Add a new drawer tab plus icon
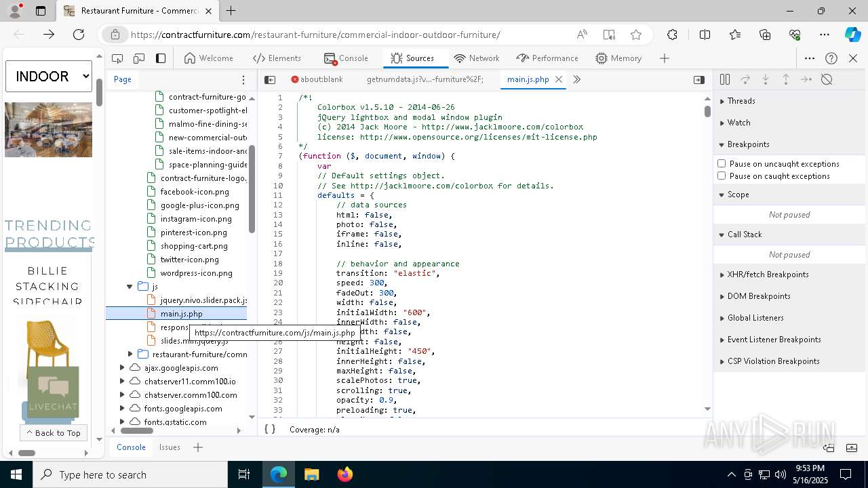Screen dimensions: 868x488 pyautogui.click(x=198, y=447)
